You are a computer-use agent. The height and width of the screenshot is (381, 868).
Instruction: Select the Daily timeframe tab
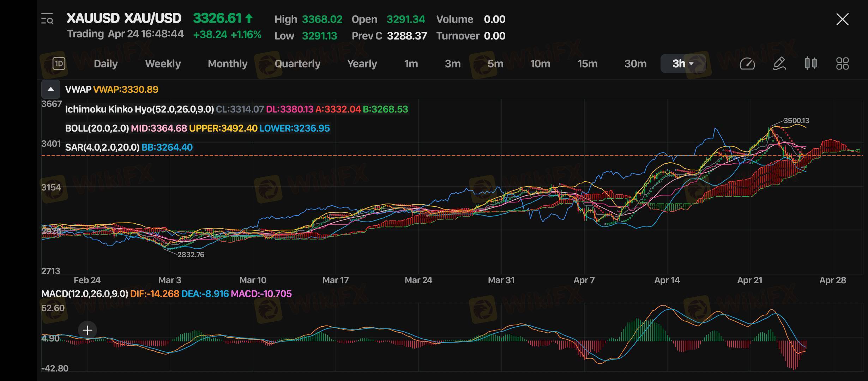[106, 64]
